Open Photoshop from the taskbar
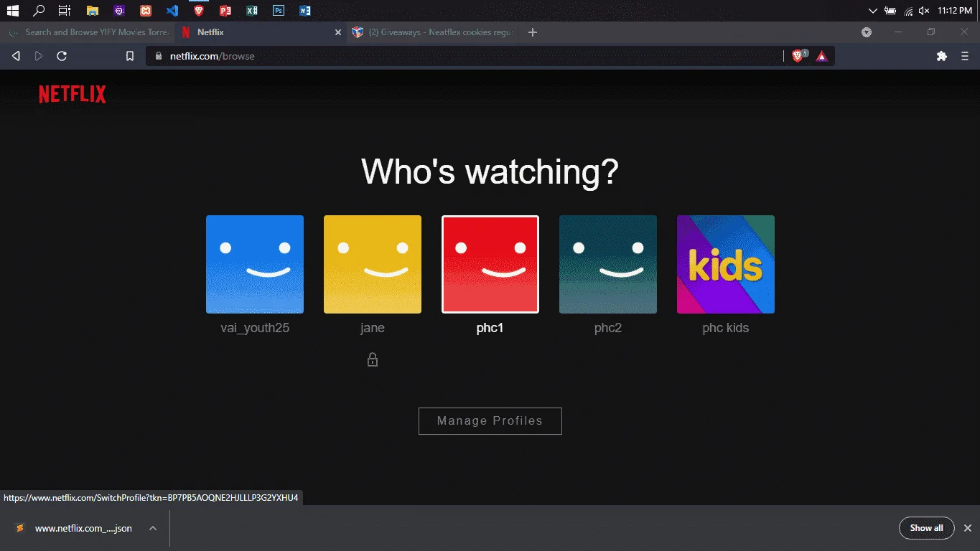This screenshot has width=980, height=551. pos(278,11)
